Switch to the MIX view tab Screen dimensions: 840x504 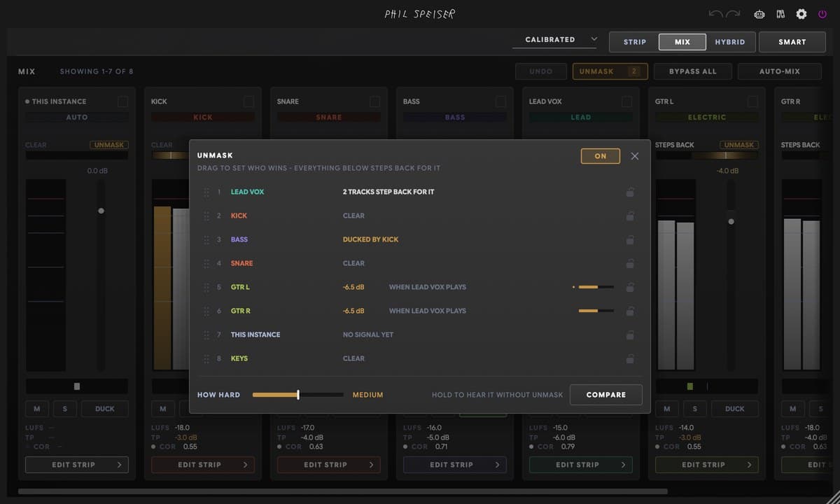(682, 42)
